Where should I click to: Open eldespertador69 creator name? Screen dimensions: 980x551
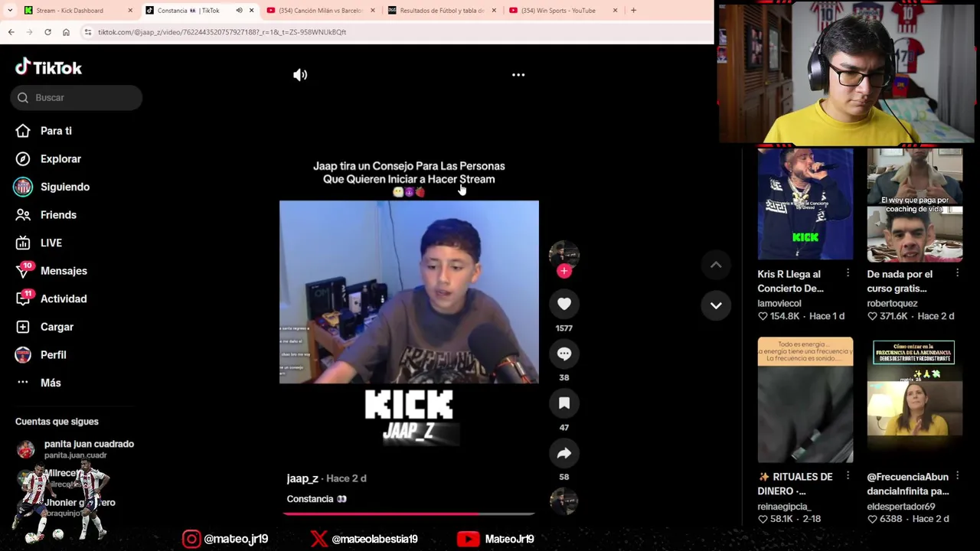[901, 506]
